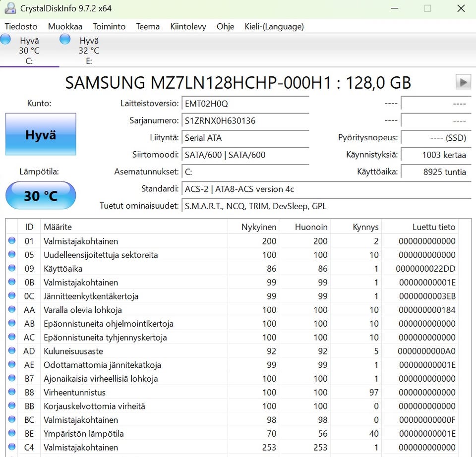
Task: Click the 30 °C temperature button
Action: tap(41, 195)
